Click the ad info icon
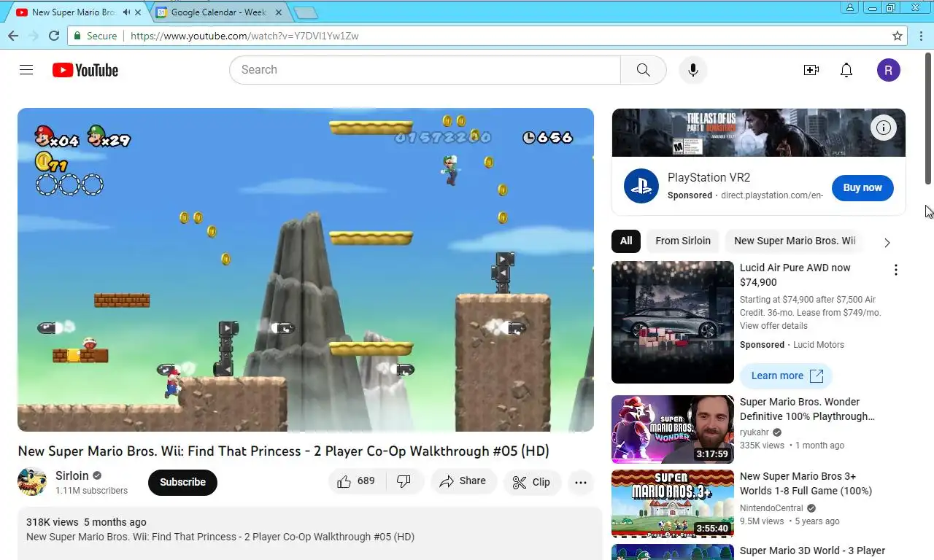The image size is (934, 560). (884, 128)
